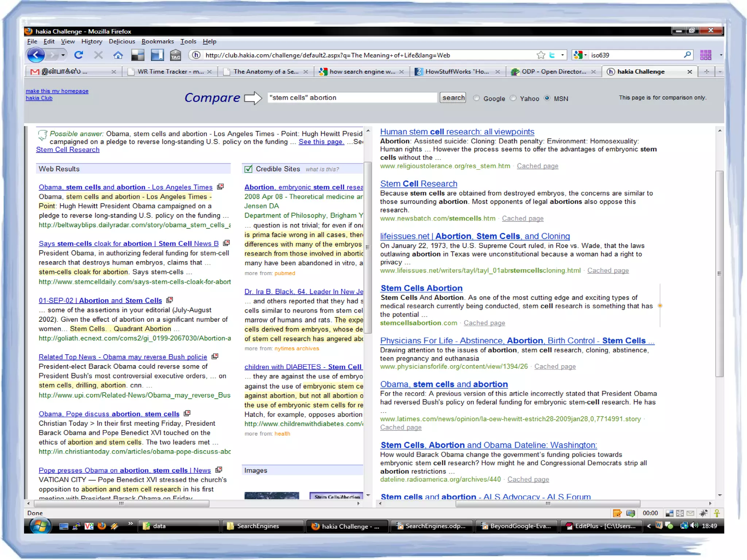Click the search button next to query box
Viewport: 747px width, 560px height.
[453, 97]
